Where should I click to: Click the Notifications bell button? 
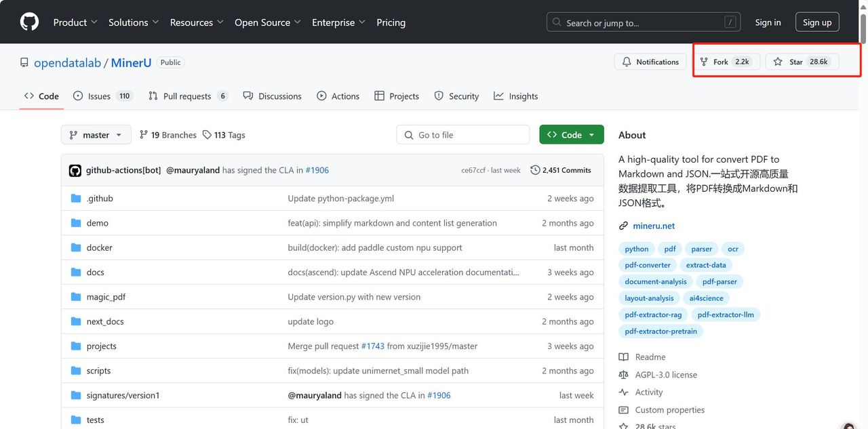(650, 62)
